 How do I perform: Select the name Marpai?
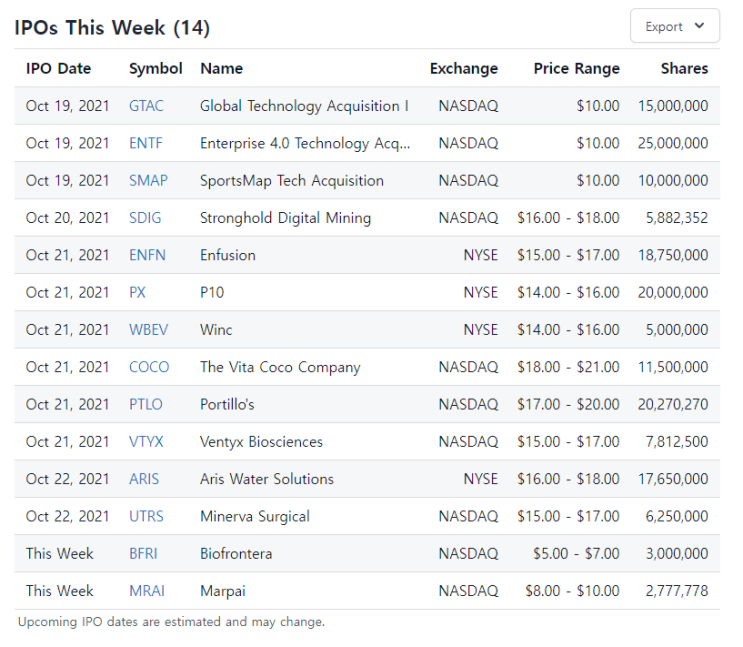click(223, 591)
